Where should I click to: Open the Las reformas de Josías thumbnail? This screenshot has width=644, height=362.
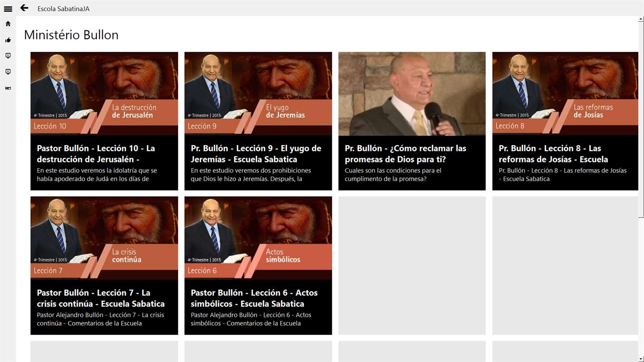click(x=565, y=94)
